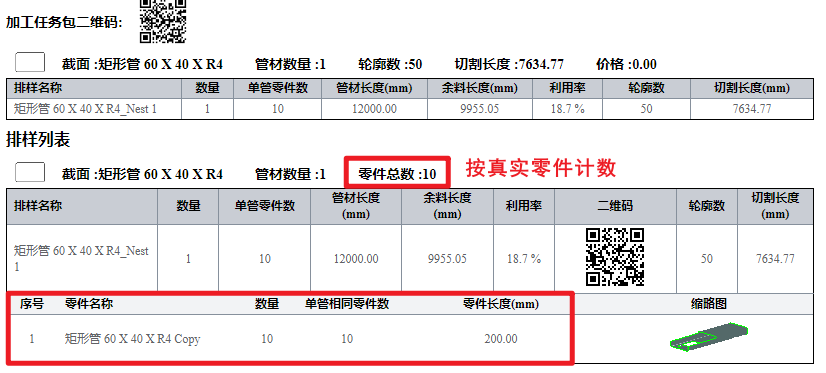Click 二维码 column header

click(x=615, y=206)
